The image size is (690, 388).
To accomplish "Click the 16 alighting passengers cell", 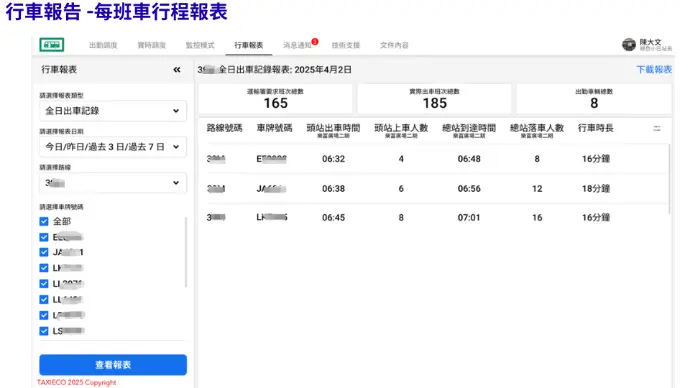I will tap(537, 218).
